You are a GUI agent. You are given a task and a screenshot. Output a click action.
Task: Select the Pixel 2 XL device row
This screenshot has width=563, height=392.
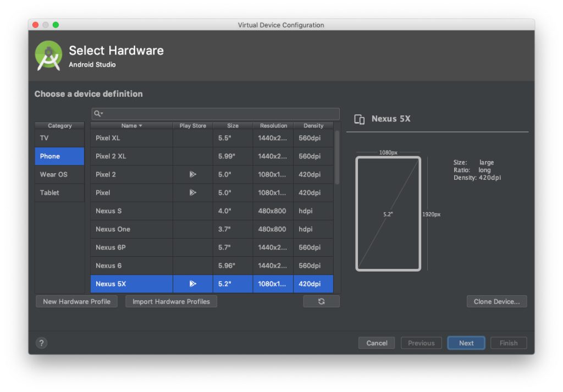pos(212,156)
